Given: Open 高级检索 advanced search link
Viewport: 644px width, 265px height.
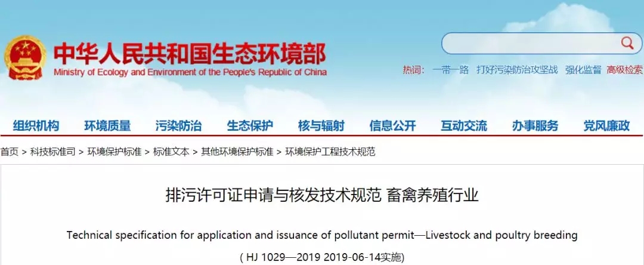Looking at the screenshot, I should (x=624, y=70).
